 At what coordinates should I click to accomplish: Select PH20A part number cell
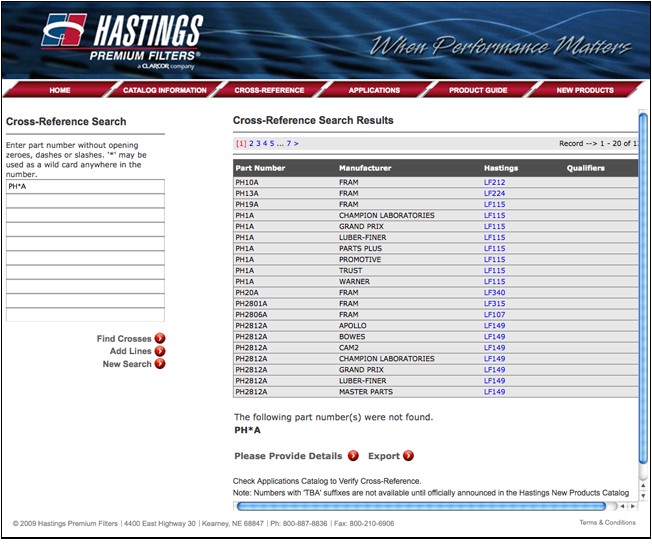247,293
